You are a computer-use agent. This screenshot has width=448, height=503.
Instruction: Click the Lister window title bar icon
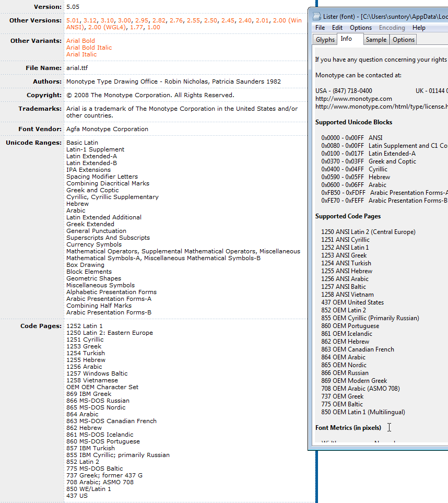click(317, 16)
